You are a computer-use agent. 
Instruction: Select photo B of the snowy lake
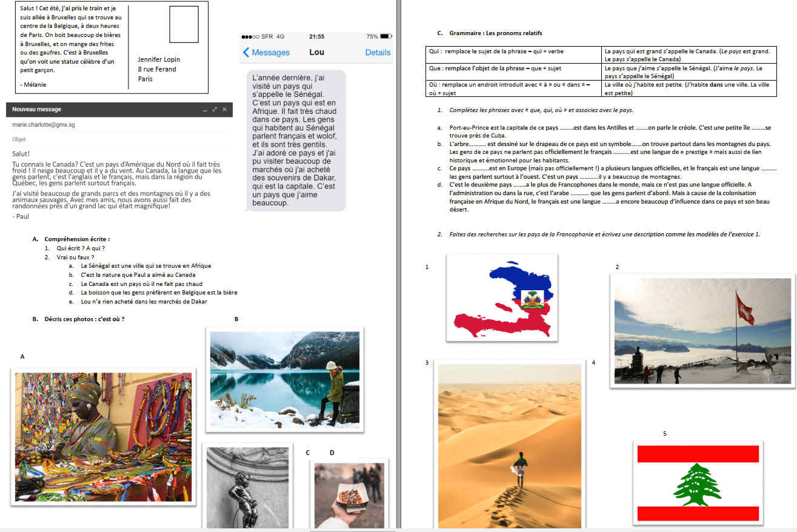tap(284, 379)
